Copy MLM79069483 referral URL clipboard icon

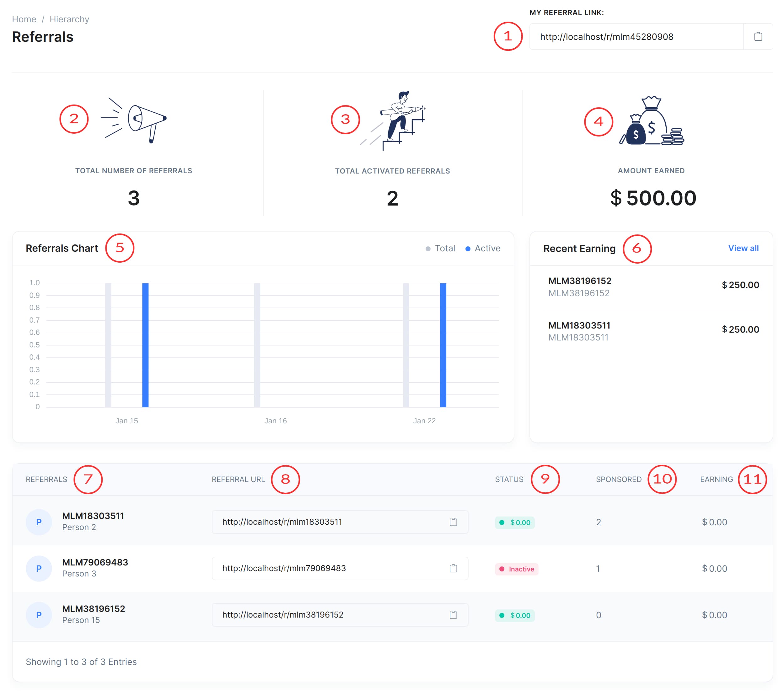tap(453, 568)
